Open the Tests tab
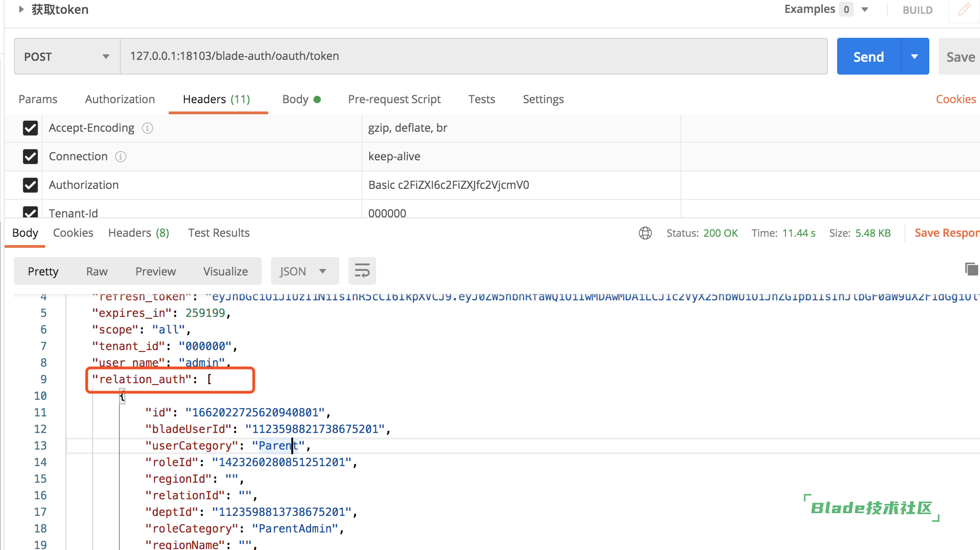Image resolution: width=980 pixels, height=550 pixels. point(482,99)
